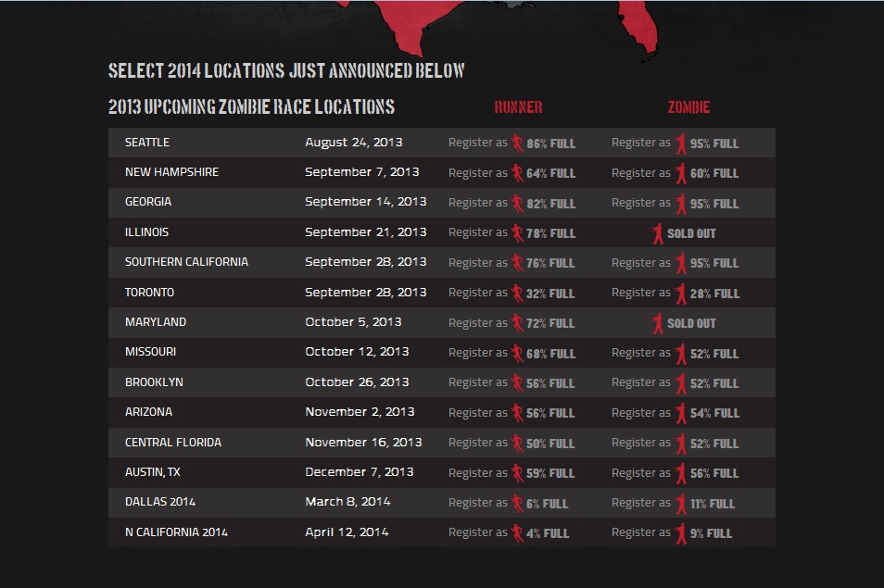Select the Illinois September 21, 2013 date

click(x=365, y=232)
